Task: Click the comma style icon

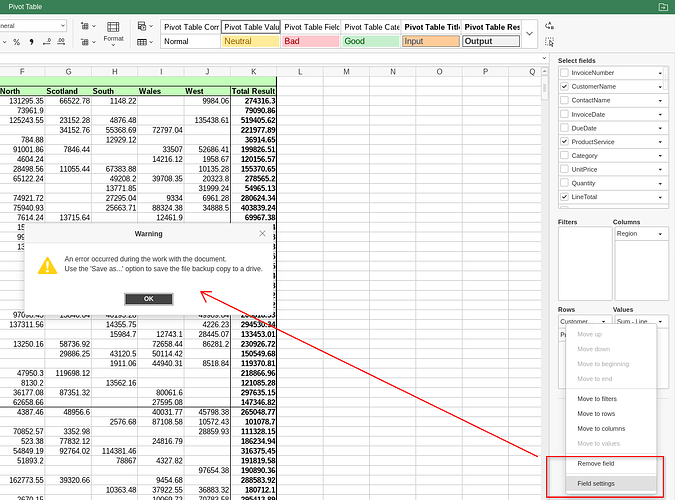Action: [x=32, y=41]
